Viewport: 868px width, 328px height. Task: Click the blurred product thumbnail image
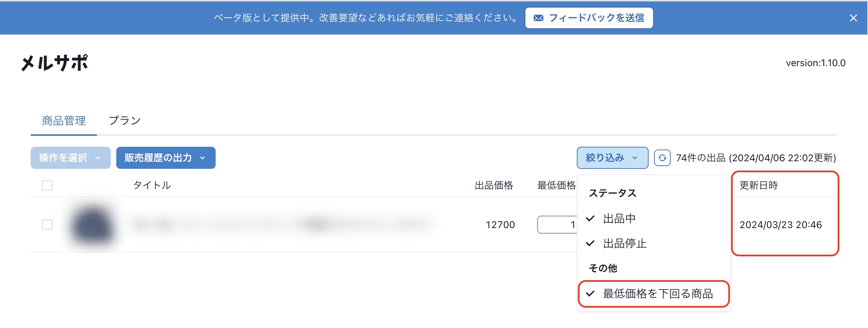[x=92, y=225]
